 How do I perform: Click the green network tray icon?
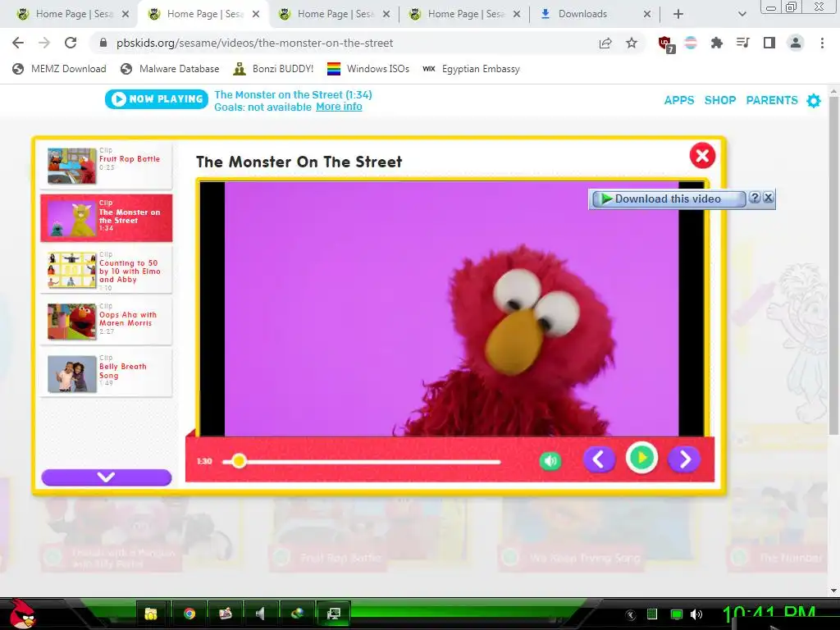tap(676, 614)
